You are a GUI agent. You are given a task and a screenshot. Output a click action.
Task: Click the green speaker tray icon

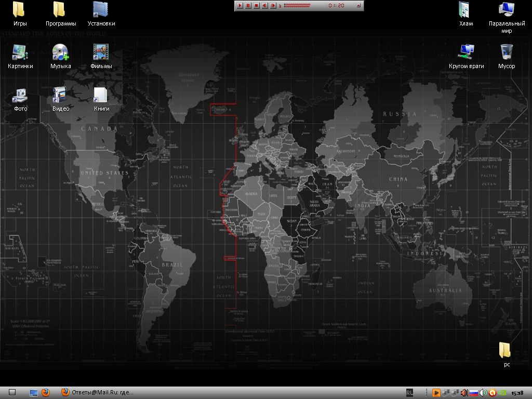483,393
